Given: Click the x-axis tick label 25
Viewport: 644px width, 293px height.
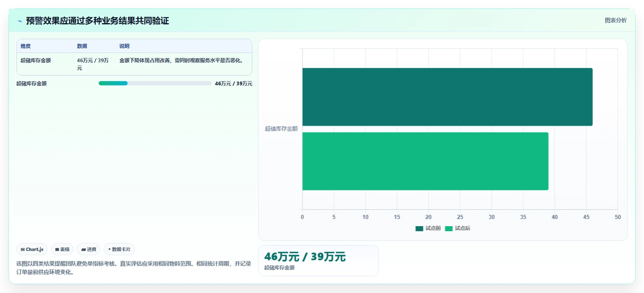Looking at the screenshot, I should pos(460,217).
